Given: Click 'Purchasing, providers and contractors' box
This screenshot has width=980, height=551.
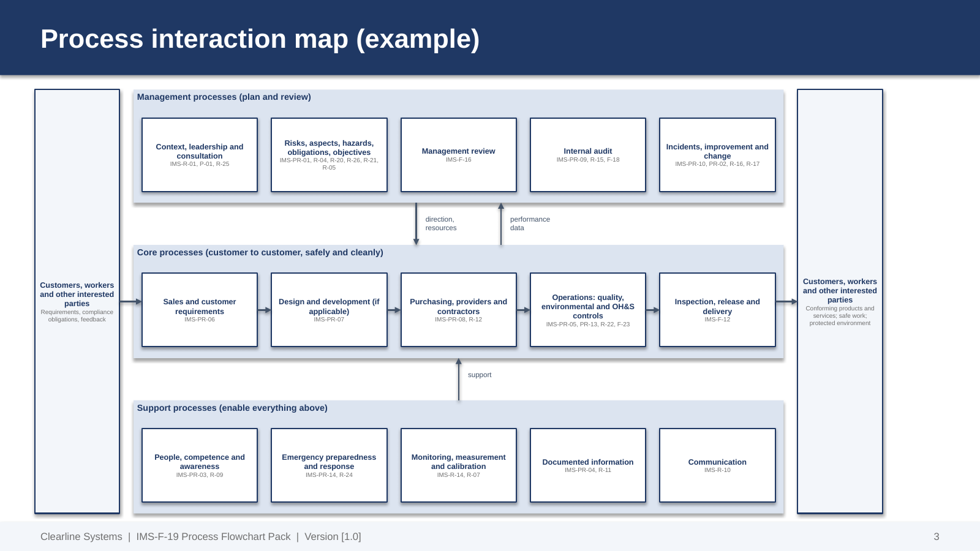Looking at the screenshot, I should coord(459,310).
